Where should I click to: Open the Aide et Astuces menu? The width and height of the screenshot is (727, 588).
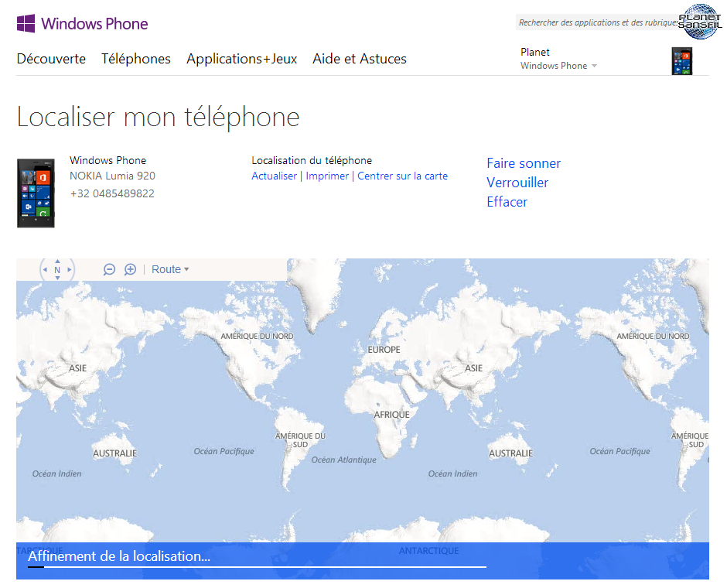(360, 59)
